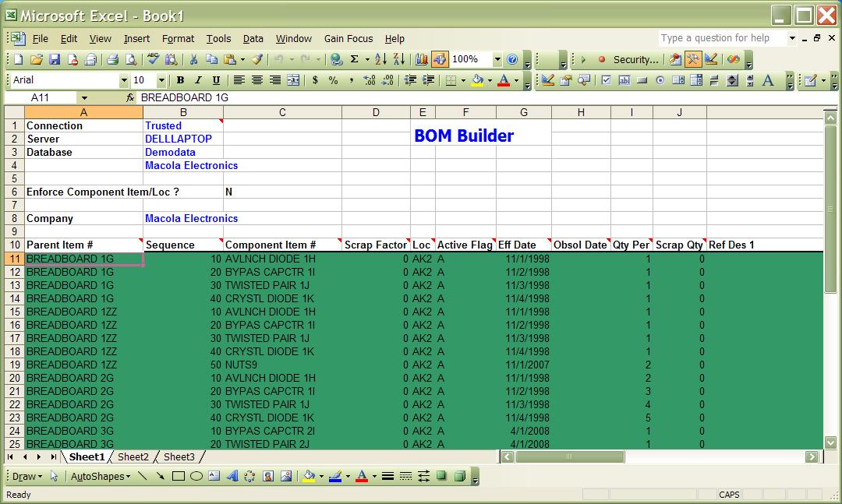Open the Name Box dropdown
Image resolution: width=842 pixels, height=504 pixels.
[84, 98]
